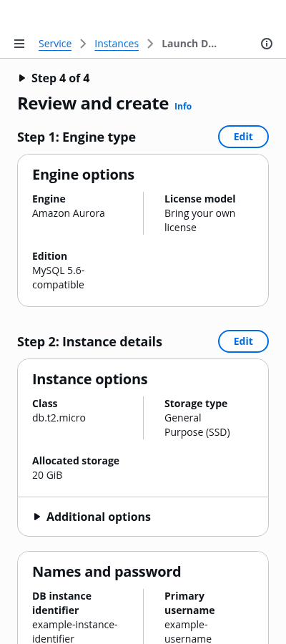286x644 pixels.
Task: Open the hamburger navigation menu
Action: pos(19,44)
